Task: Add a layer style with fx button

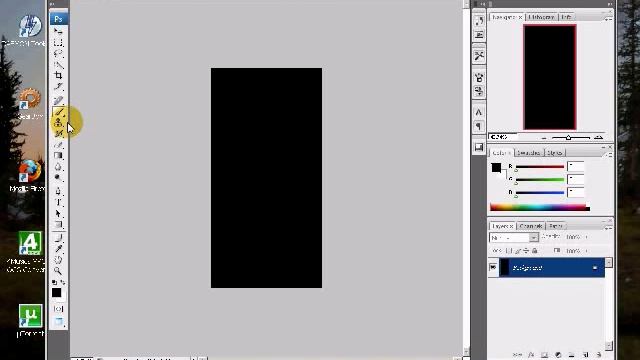Action: click(x=531, y=355)
